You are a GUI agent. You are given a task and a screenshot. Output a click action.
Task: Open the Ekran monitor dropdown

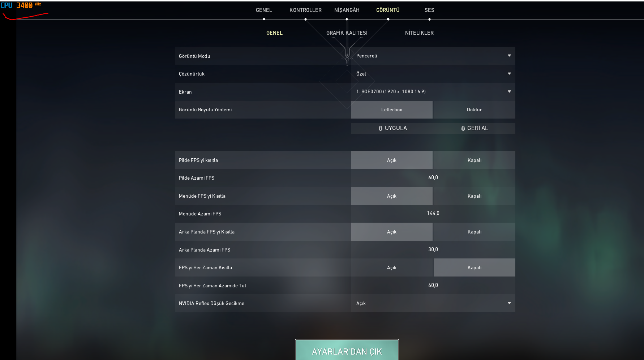pyautogui.click(x=433, y=92)
